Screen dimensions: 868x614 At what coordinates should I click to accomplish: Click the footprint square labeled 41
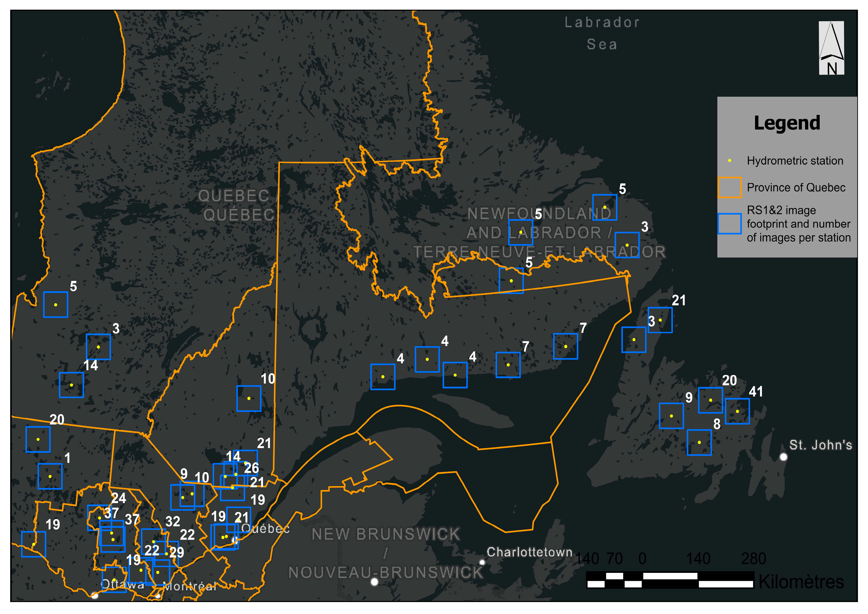pos(737,411)
